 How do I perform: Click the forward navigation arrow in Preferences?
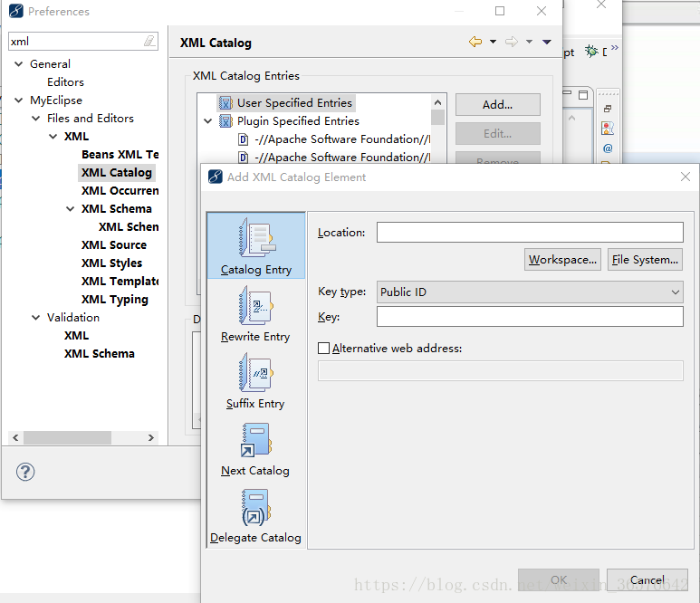(x=512, y=42)
